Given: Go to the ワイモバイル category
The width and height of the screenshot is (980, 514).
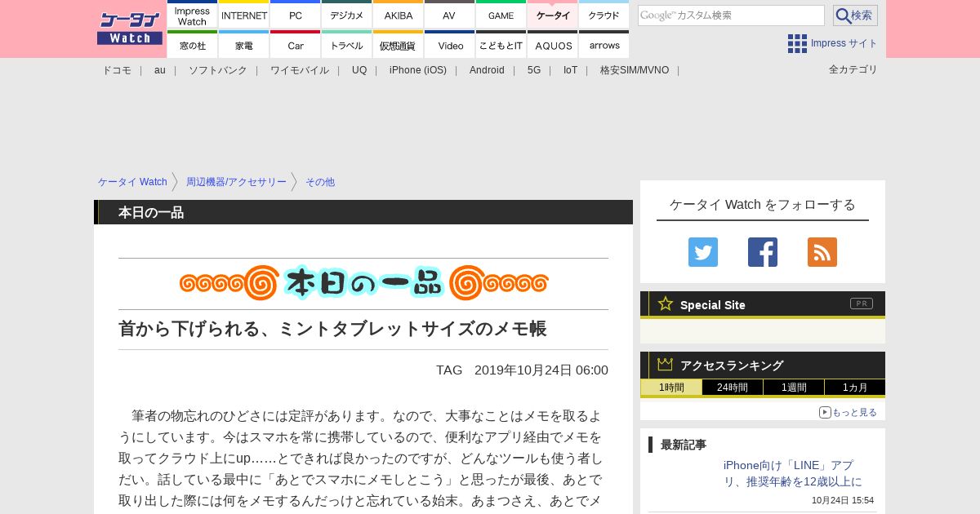Looking at the screenshot, I should tap(300, 70).
